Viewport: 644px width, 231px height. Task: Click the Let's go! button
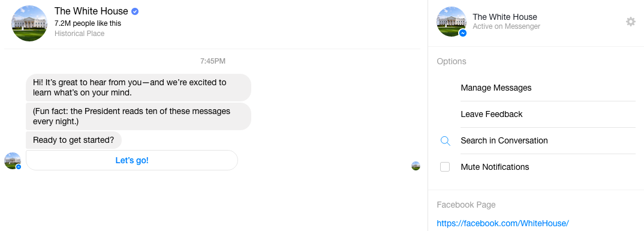click(x=132, y=160)
